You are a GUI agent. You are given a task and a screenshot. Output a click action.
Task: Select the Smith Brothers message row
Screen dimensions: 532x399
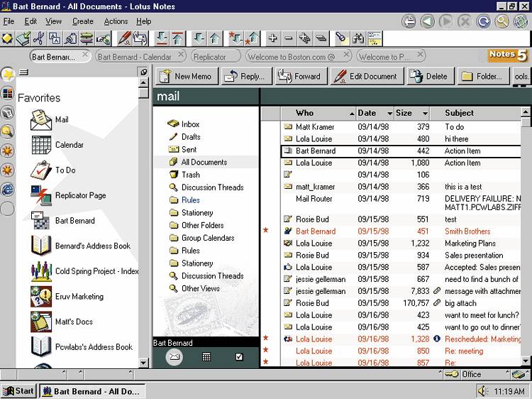[x=392, y=231]
